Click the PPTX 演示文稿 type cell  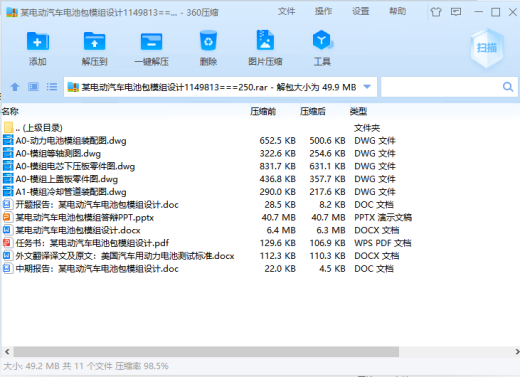pos(383,217)
